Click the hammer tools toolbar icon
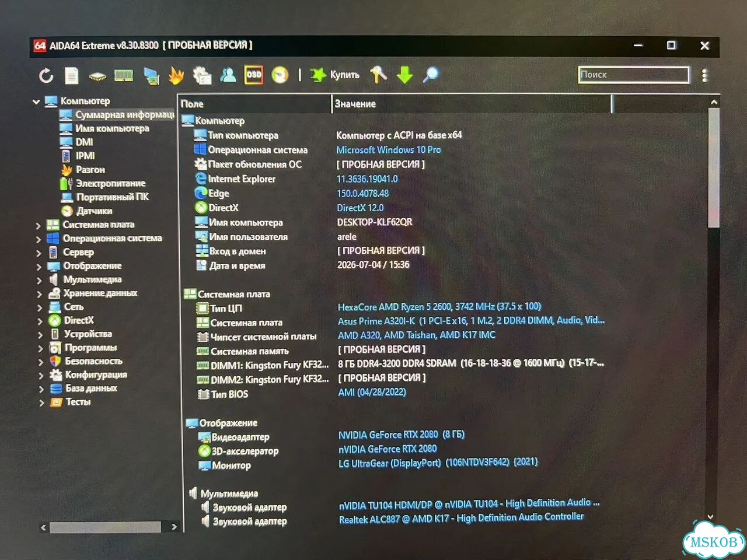The image size is (747, 560). point(378,75)
